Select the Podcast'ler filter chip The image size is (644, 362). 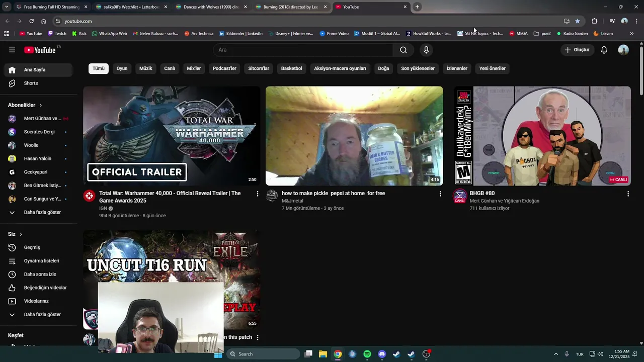[224, 68]
